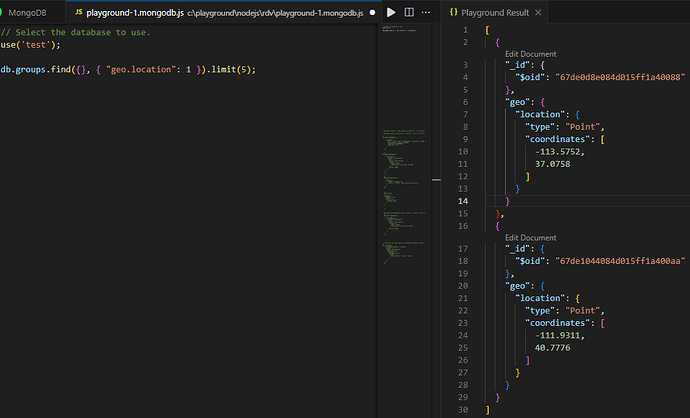Click the $oid value ending in 40088

[620, 77]
